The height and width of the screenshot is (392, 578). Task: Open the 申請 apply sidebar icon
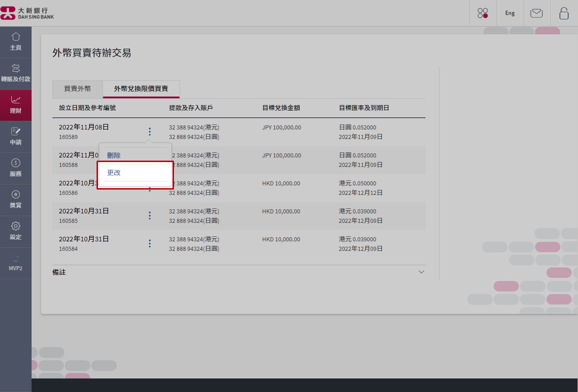point(16,136)
